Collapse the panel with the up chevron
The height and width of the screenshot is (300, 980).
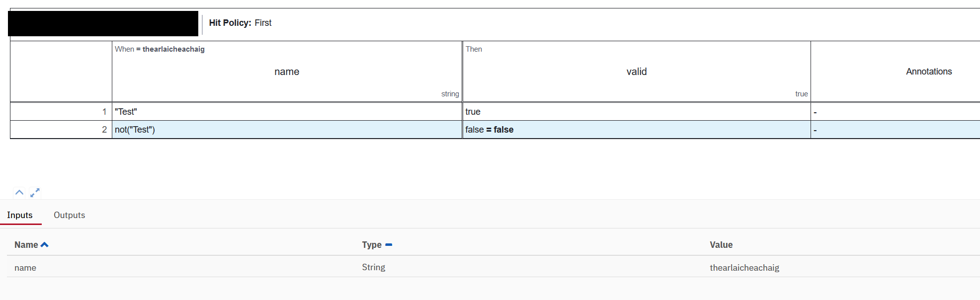pos(19,193)
